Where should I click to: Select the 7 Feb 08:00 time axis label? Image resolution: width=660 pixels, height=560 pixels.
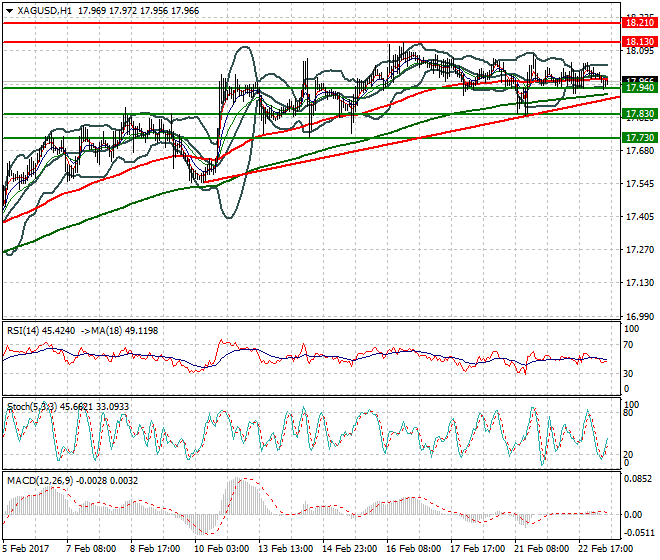[91, 549]
